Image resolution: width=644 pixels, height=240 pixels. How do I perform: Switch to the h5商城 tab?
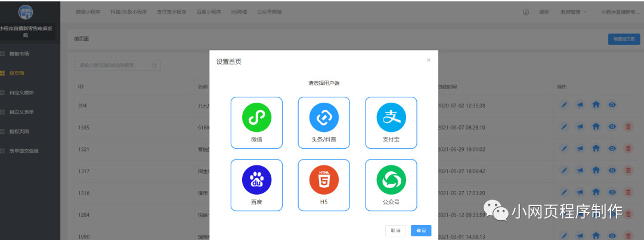239,13
